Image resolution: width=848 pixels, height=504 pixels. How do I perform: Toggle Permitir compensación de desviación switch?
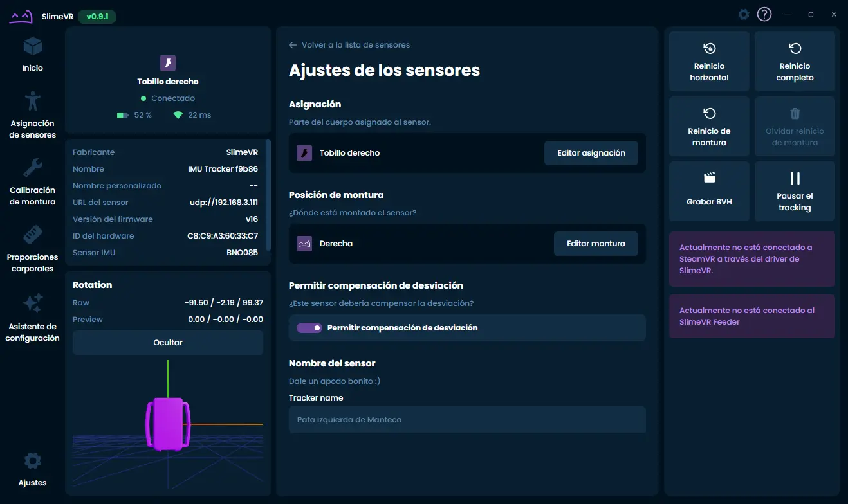(x=309, y=328)
